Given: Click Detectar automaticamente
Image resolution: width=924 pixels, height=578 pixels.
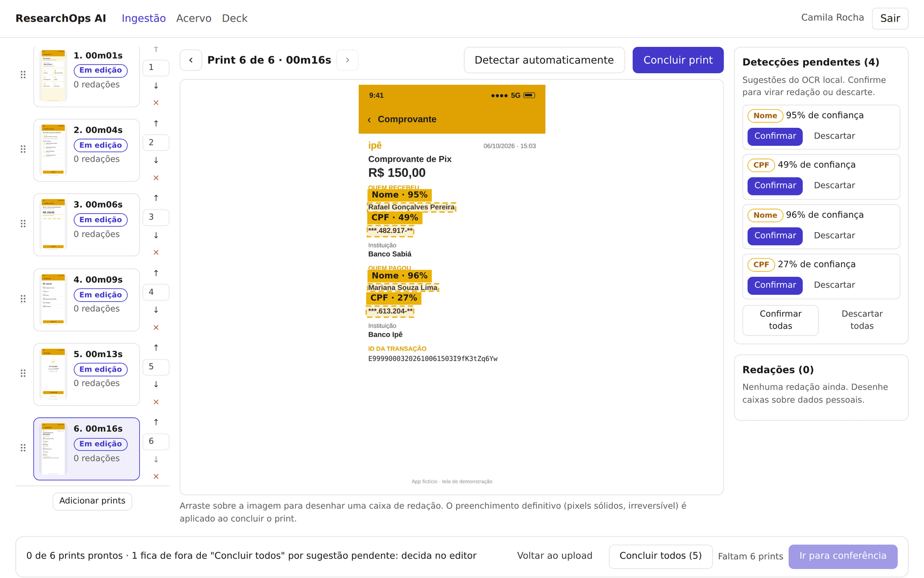Looking at the screenshot, I should [544, 60].
